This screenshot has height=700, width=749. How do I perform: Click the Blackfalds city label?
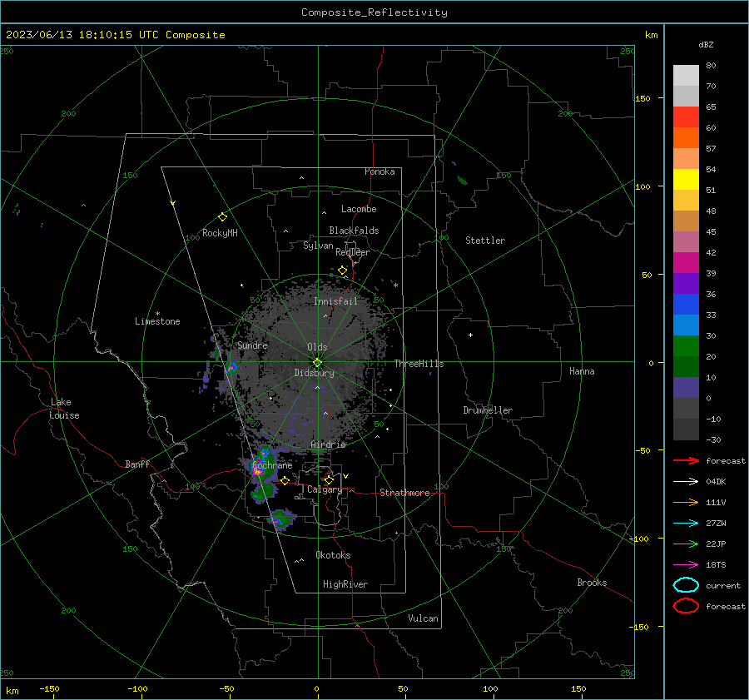pos(354,231)
